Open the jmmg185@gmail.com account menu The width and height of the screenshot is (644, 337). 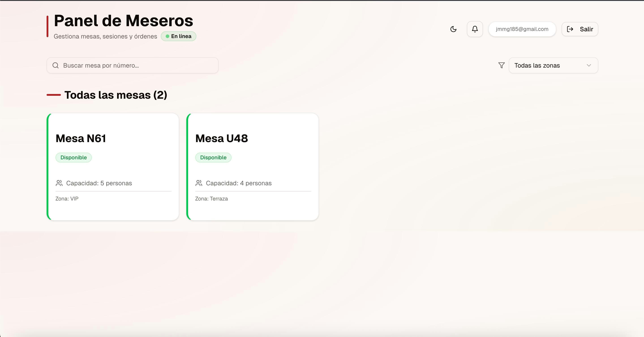tap(522, 29)
